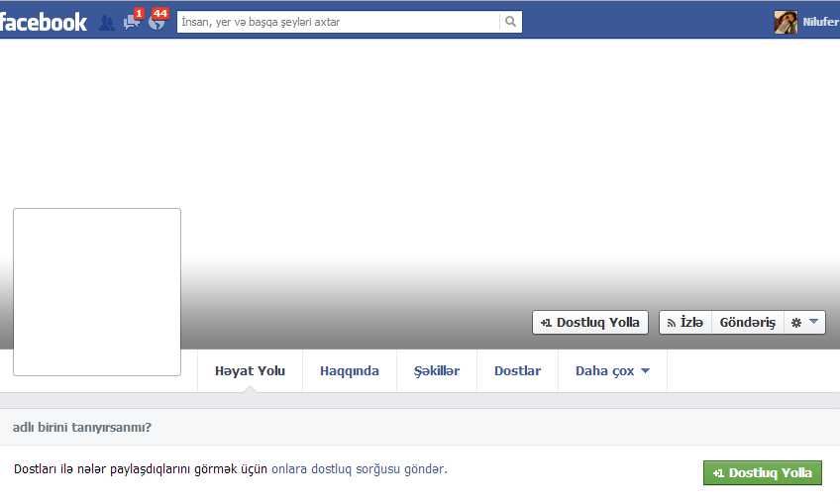840x504 pixels.
Task: Click the blank profile picture placeholder
Action: [96, 292]
